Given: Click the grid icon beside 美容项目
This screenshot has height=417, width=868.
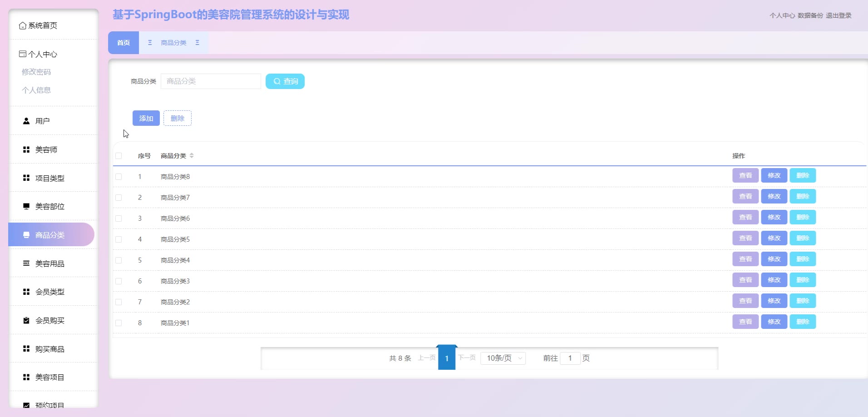Looking at the screenshot, I should [26, 377].
